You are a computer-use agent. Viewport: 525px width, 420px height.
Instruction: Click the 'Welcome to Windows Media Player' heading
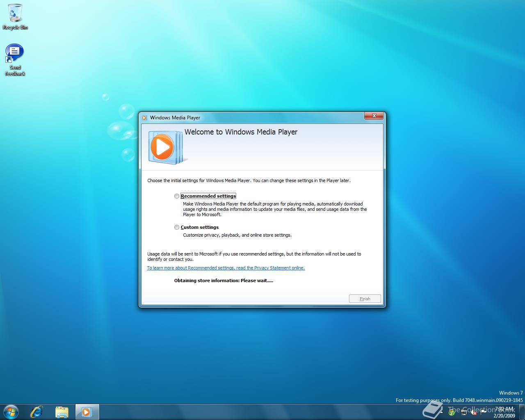click(x=241, y=132)
